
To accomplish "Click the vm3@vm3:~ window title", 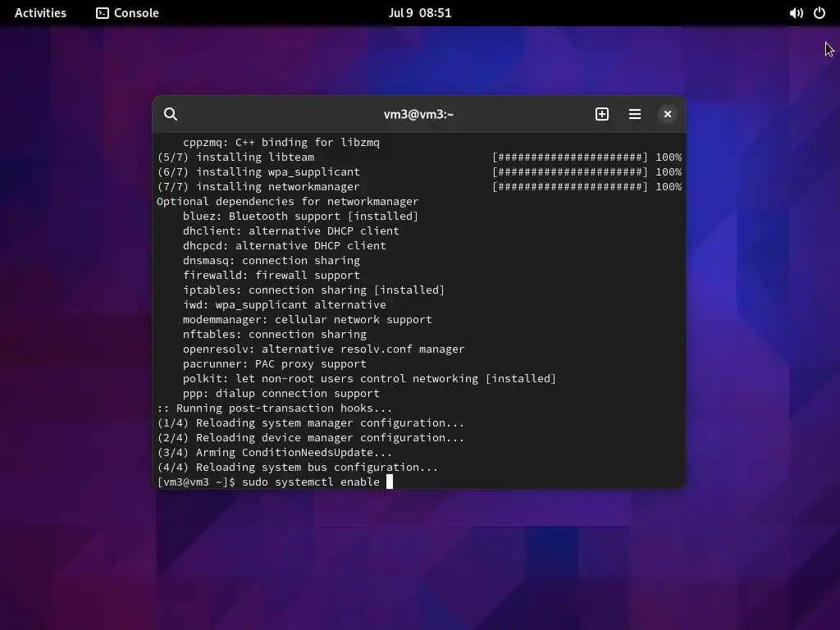I will point(418,114).
